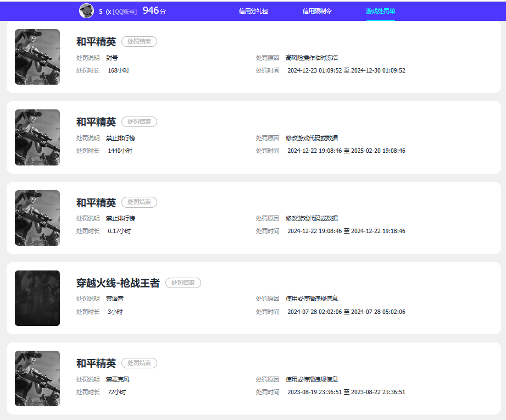Open the user avatar in the header
This screenshot has height=420, width=506.
tap(86, 11)
